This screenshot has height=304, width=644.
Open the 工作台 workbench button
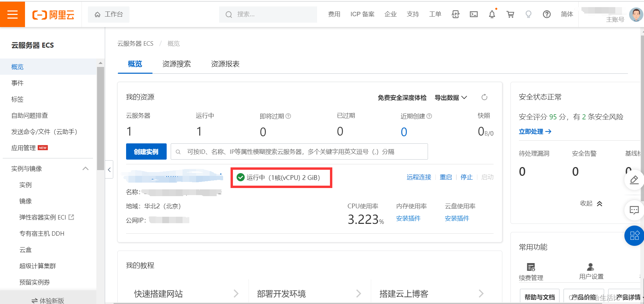click(109, 14)
